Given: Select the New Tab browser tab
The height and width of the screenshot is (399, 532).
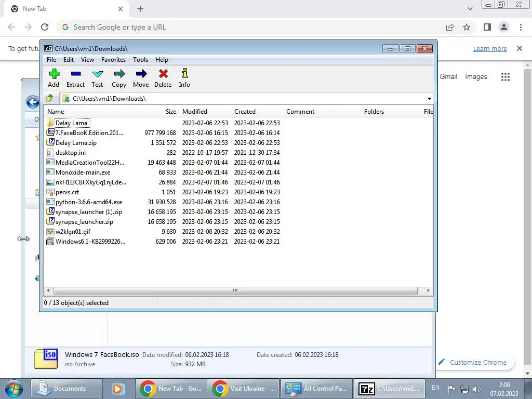Looking at the screenshot, I should click(67, 9).
